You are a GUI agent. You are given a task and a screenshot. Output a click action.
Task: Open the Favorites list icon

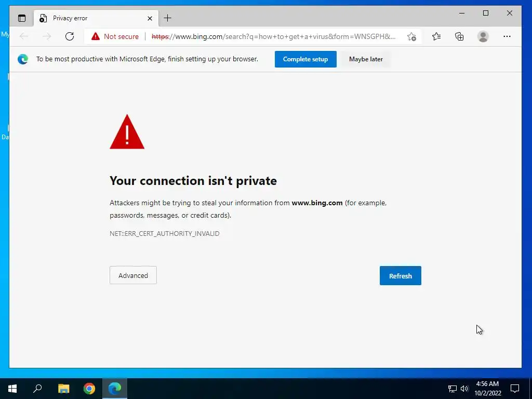coord(436,36)
